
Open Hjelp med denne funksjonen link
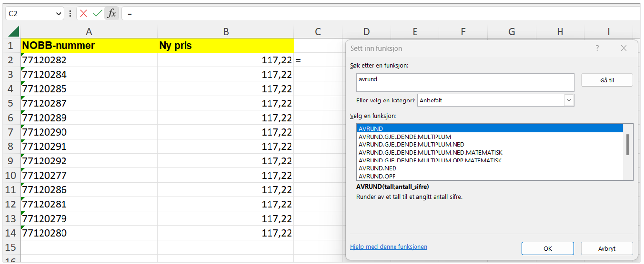(388, 247)
